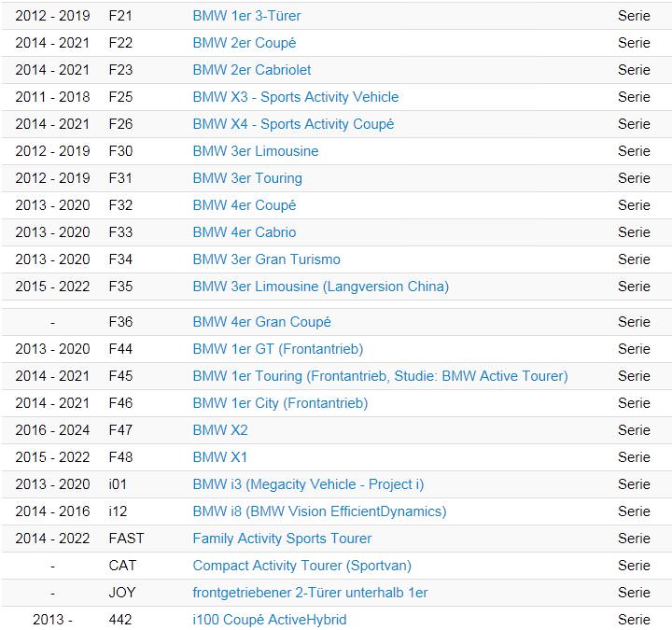The height and width of the screenshot is (630, 672).
Task: Open the BMW 2er Coupé link
Action: 245,43
